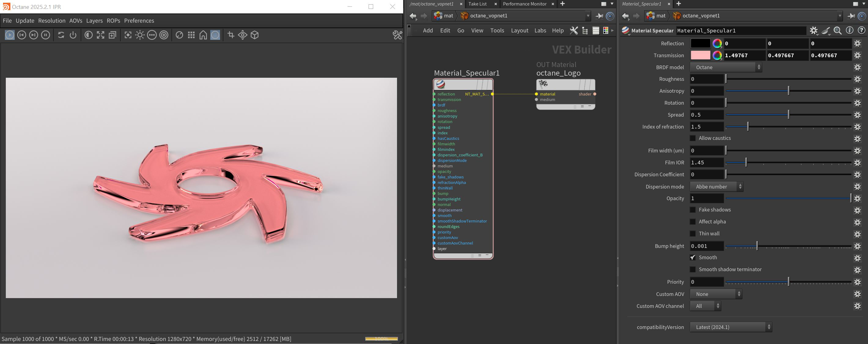Click the sun lighting icon in IPR toolbar
This screenshot has width=868, height=344.
(140, 35)
